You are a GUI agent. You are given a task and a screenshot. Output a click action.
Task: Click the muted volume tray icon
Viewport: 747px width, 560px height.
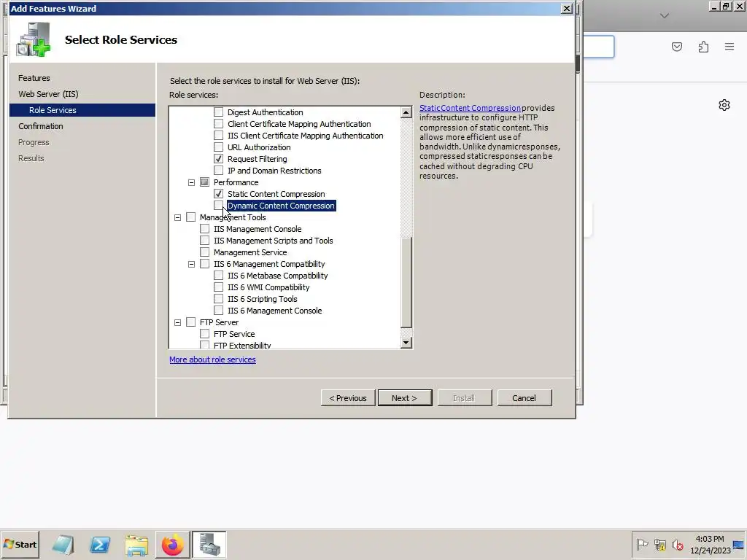[x=677, y=544]
